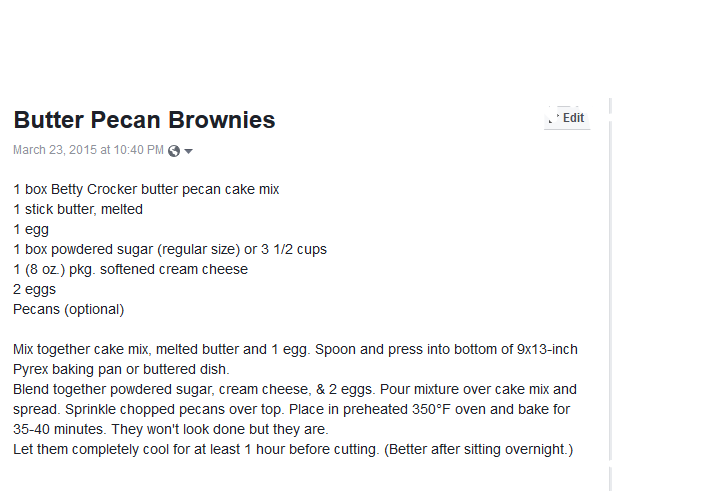Click the softened cream cheese line
This screenshot has width=708, height=491.
(x=130, y=269)
